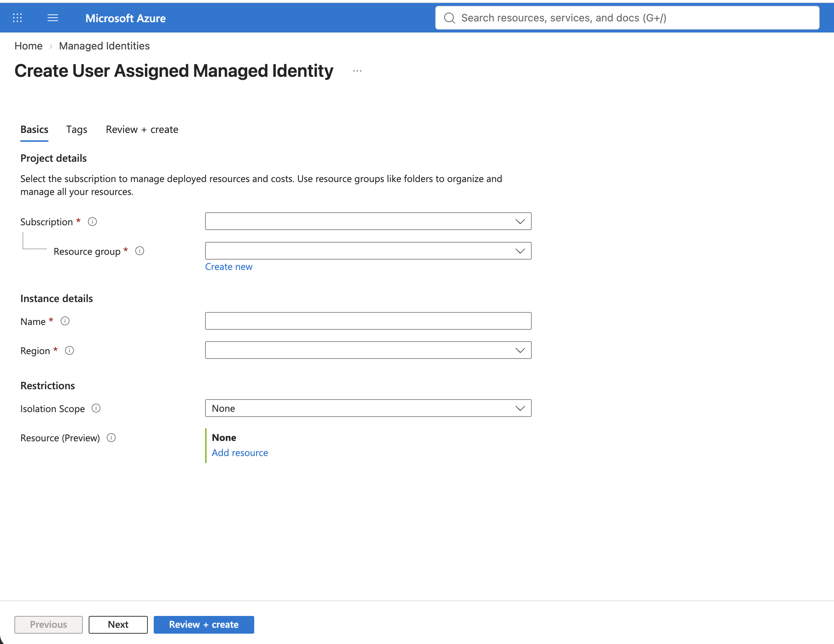
Task: Show info tooltip for Isolation Scope
Action: pos(96,409)
